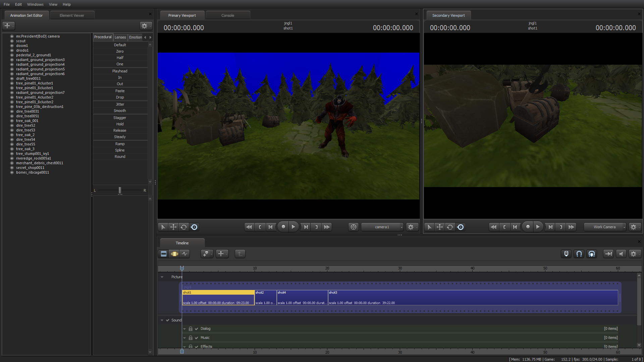
Task: Switch timeline to Clip Editor mode
Action: point(163,254)
